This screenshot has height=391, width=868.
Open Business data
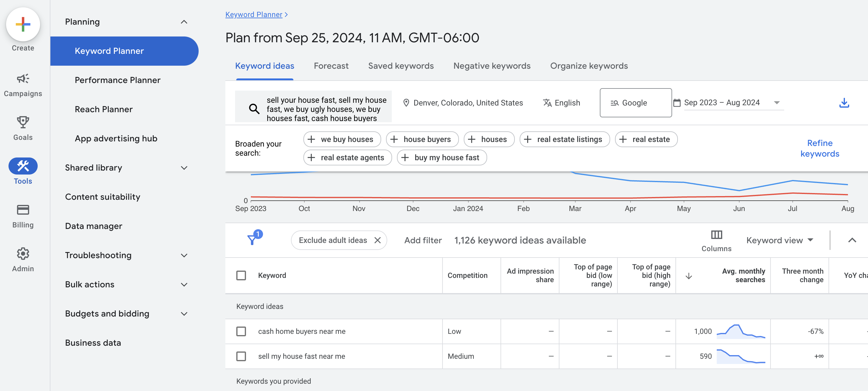click(x=93, y=343)
